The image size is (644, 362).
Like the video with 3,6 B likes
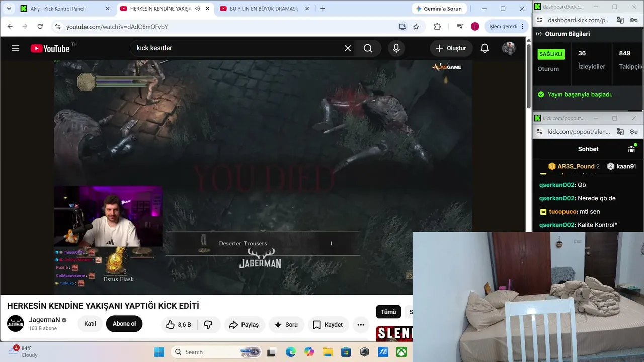pos(179,325)
